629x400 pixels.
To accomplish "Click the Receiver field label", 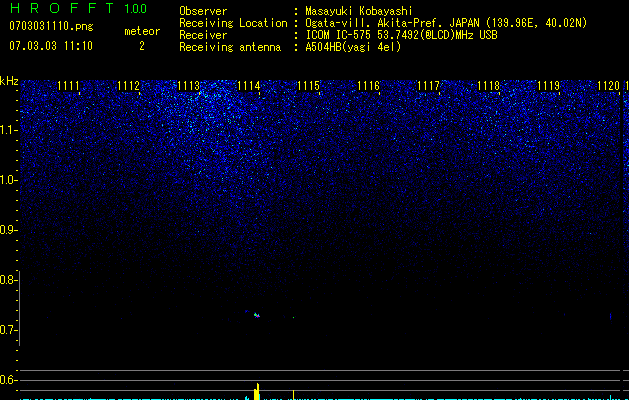I will (203, 35).
